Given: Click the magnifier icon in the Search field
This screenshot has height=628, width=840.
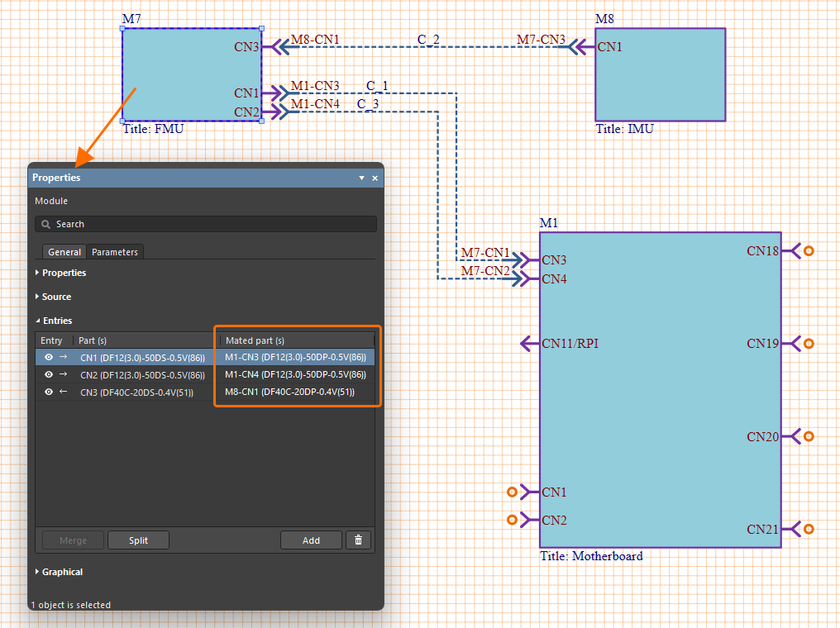Looking at the screenshot, I should (46, 224).
